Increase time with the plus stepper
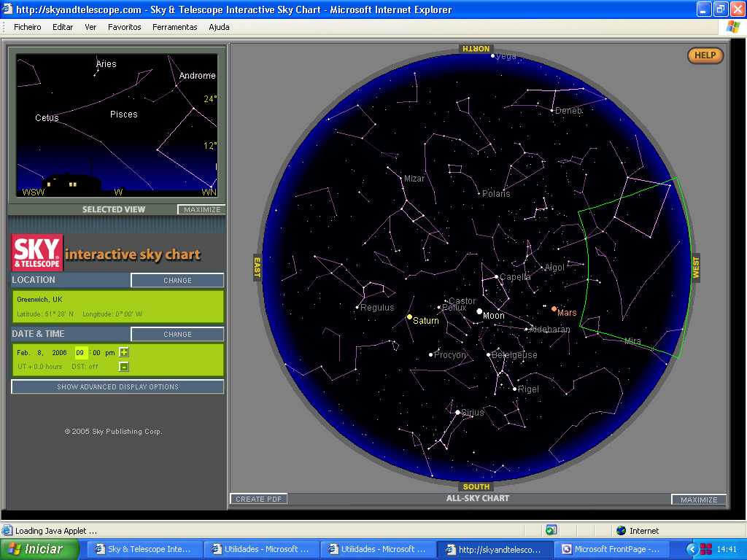 click(x=124, y=352)
